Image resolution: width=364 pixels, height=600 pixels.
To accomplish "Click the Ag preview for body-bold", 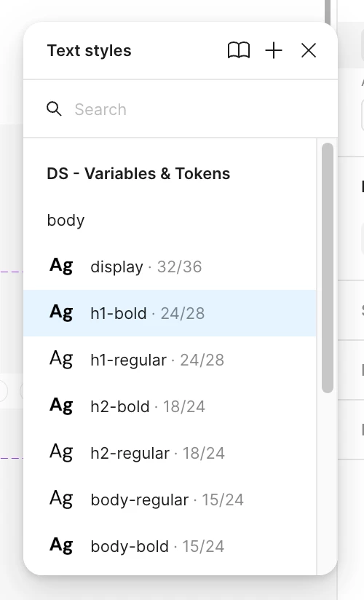I will click(61, 545).
